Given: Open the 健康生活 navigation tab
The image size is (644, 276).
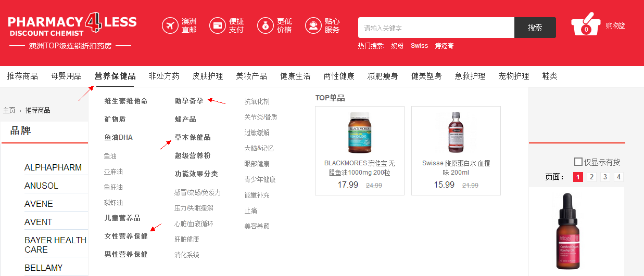Looking at the screenshot, I should point(295,76).
